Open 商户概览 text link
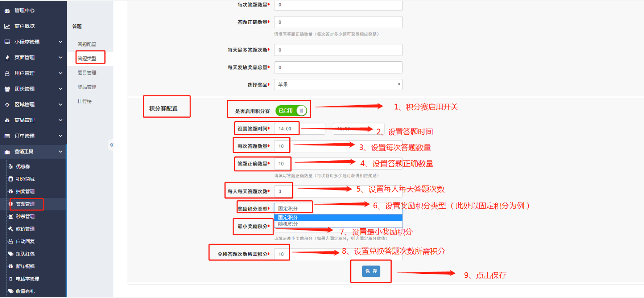This screenshot has height=298, width=644. (25, 26)
